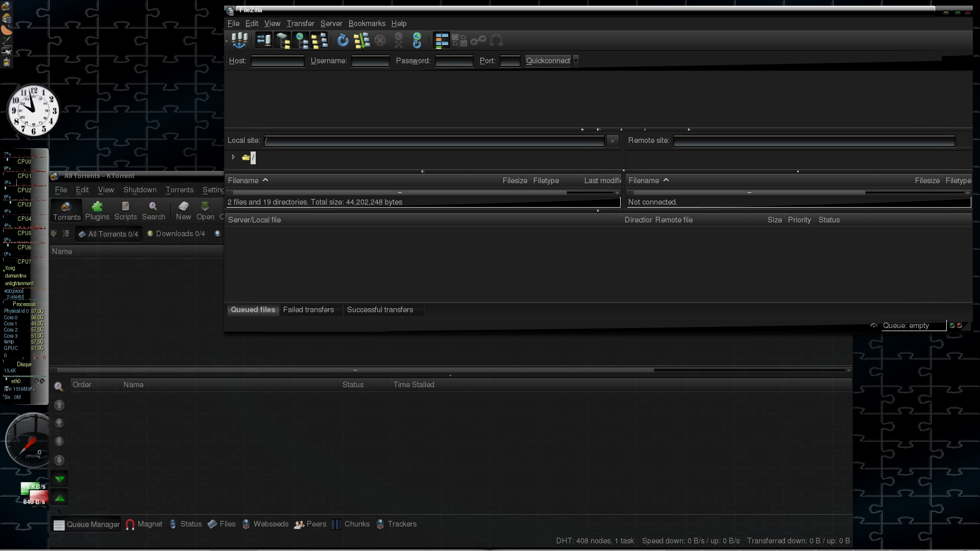Open the Local site path dropdown
The height and width of the screenshot is (551, 980).
612,141
